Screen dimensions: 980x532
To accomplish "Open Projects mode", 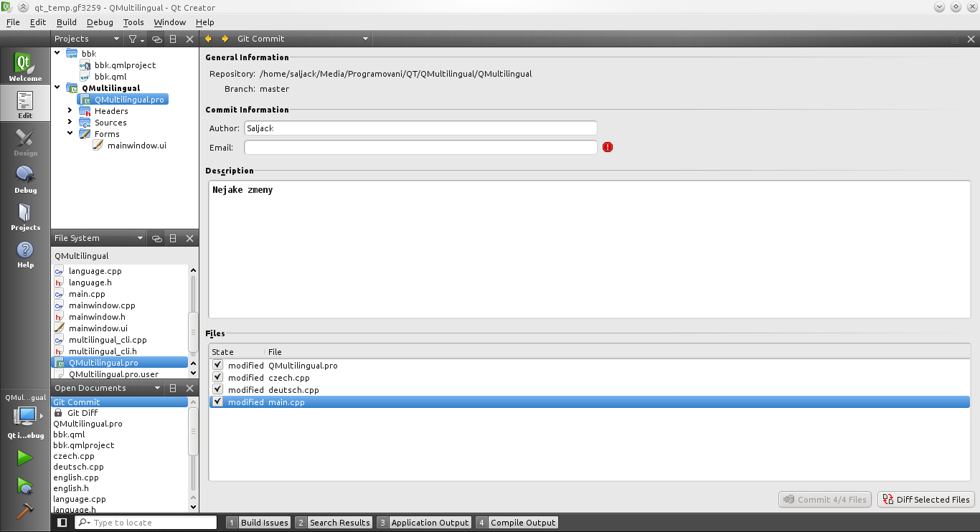I will pos(25,216).
